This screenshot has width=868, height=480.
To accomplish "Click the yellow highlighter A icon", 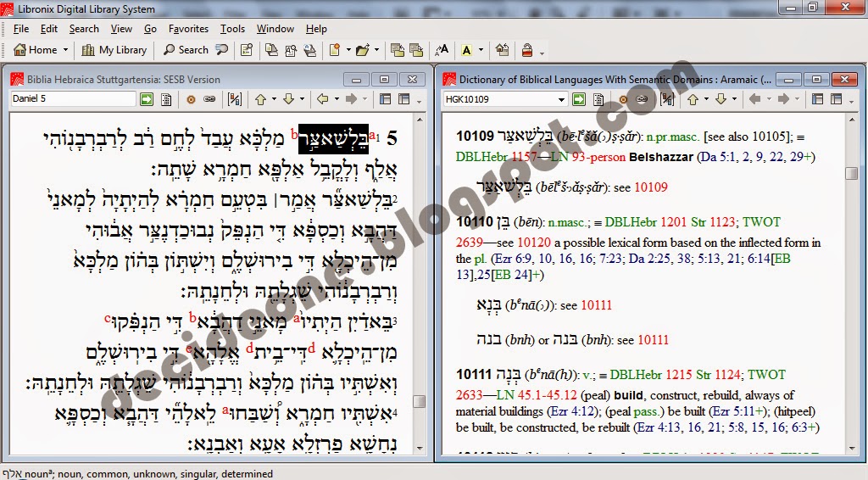I will (467, 50).
